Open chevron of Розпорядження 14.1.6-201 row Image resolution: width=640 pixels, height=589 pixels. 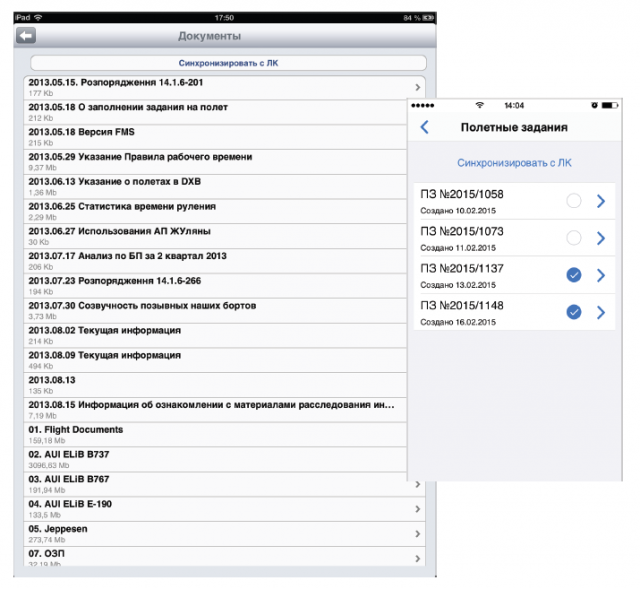(x=418, y=87)
